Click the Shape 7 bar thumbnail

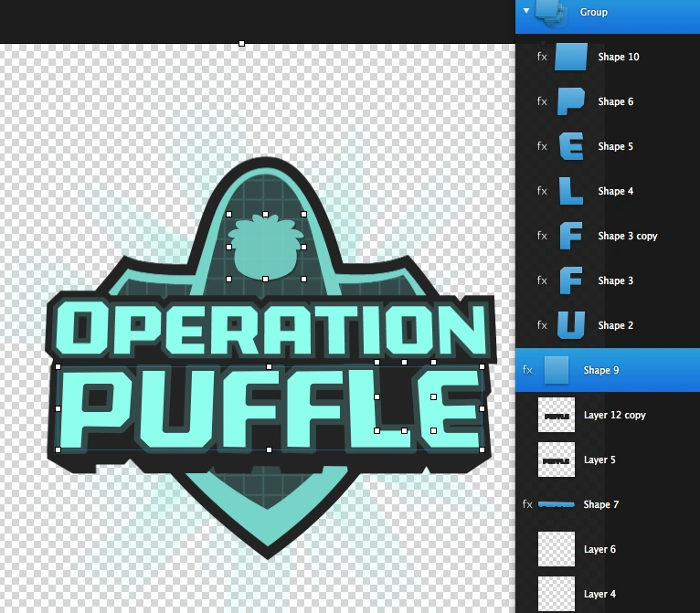[557, 504]
